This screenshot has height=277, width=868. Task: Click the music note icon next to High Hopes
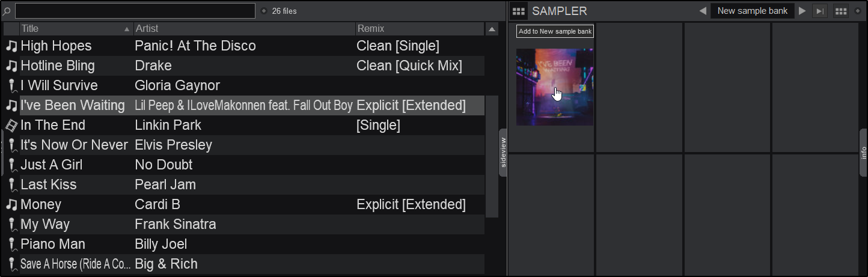click(x=11, y=46)
